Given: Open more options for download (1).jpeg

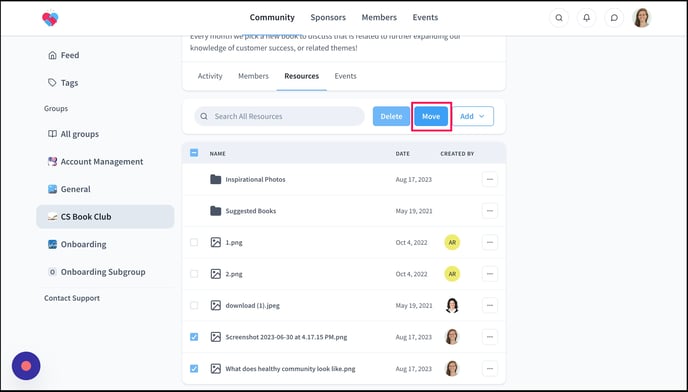Looking at the screenshot, I should [x=490, y=305].
